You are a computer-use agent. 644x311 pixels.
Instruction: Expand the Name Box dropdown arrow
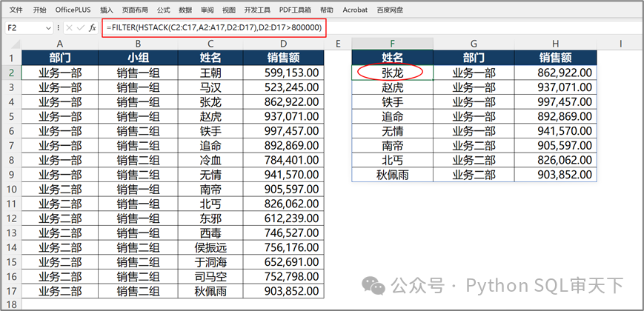pyautogui.click(x=49, y=28)
